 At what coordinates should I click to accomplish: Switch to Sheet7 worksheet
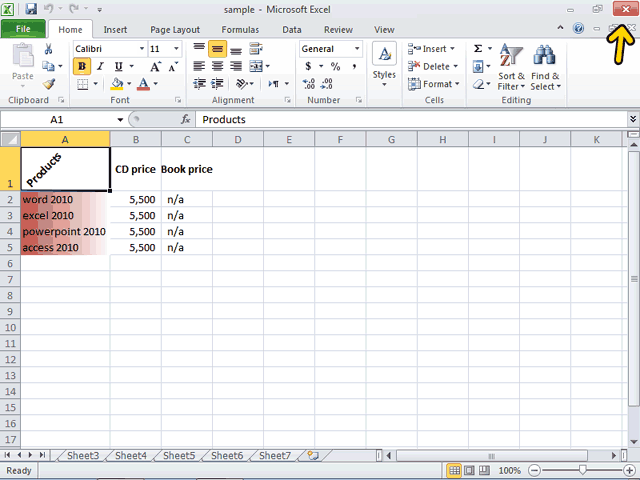[275, 456]
